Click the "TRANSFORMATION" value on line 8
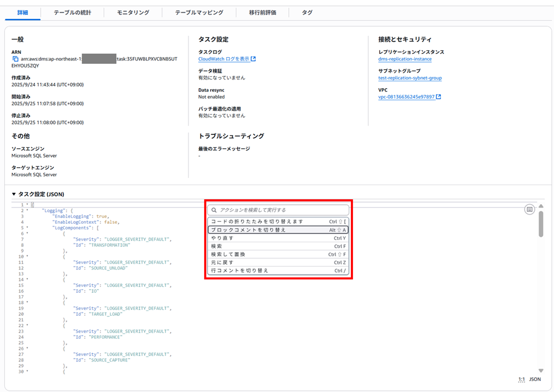This screenshot has height=392, width=554. 109,245
